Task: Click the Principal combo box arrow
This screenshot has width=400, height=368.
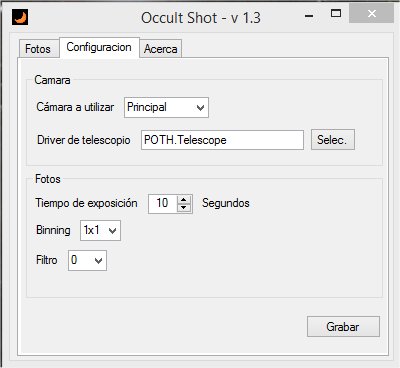Action: point(200,108)
